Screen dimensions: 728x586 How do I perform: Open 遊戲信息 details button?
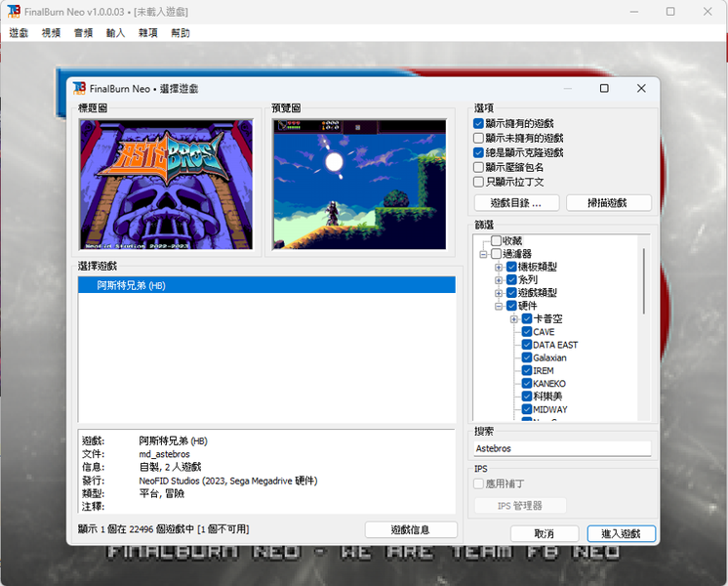point(411,529)
